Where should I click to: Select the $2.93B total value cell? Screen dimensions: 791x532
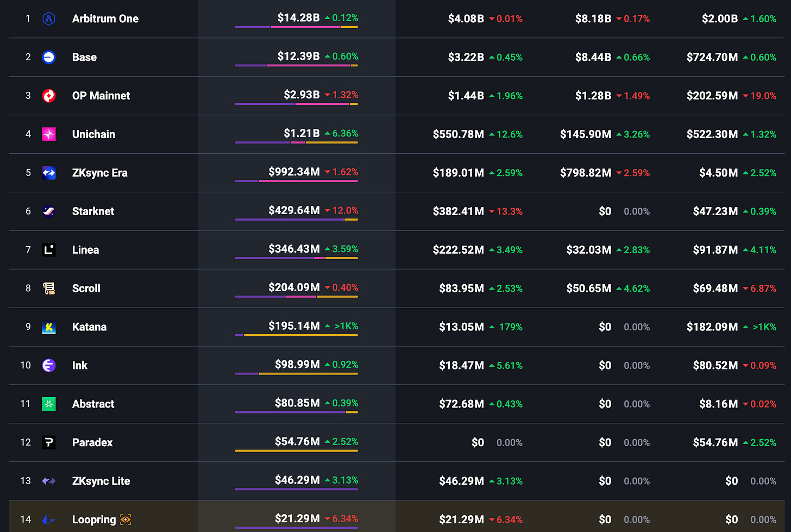tap(302, 95)
